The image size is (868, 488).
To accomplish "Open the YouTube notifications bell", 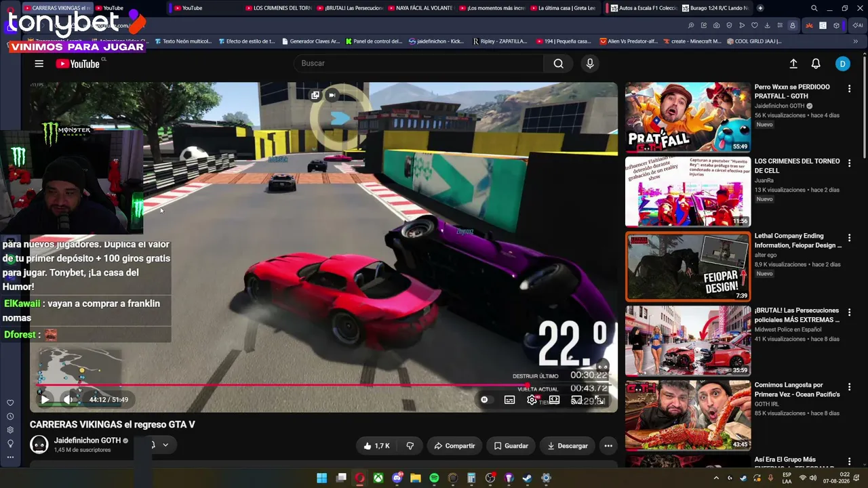I will (816, 64).
